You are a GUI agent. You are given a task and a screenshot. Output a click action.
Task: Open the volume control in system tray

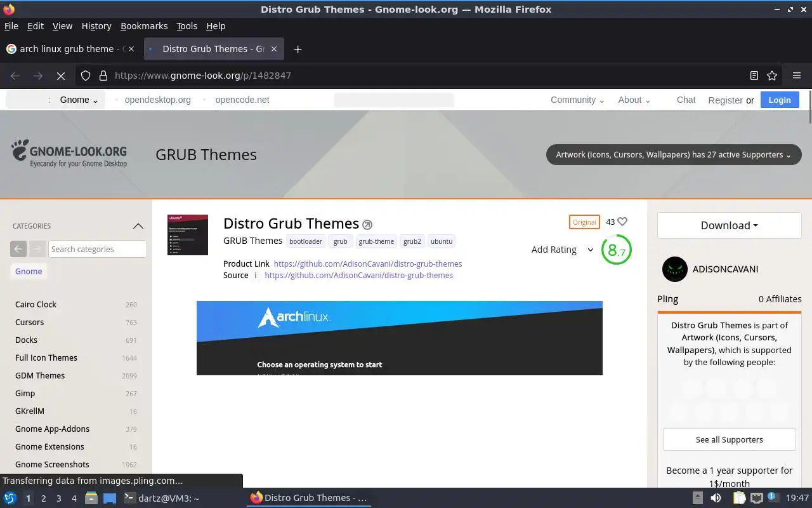716,498
